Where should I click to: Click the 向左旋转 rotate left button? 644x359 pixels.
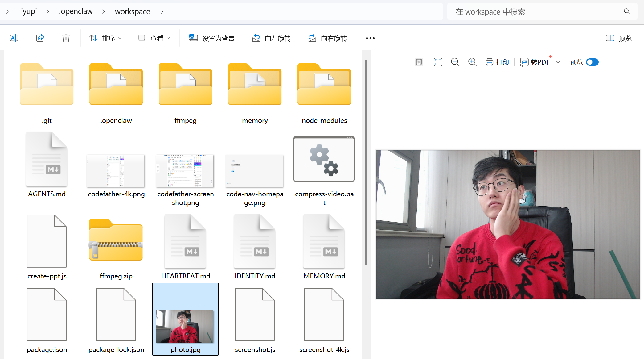(271, 38)
